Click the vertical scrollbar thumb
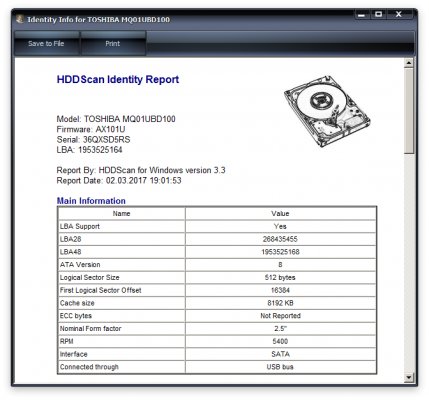The width and height of the screenshot is (429, 400). click(x=409, y=111)
